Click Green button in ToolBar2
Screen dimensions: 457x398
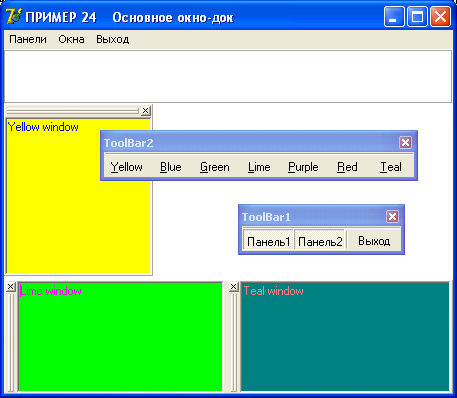(215, 167)
